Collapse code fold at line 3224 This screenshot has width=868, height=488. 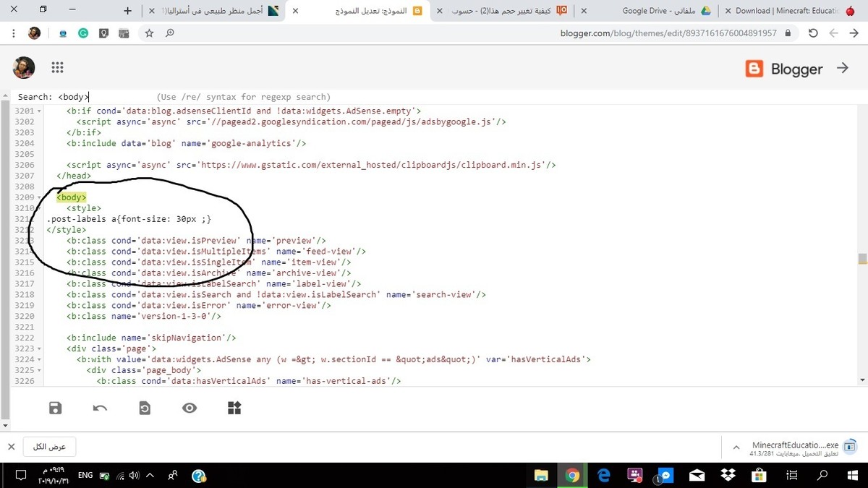pos(38,359)
